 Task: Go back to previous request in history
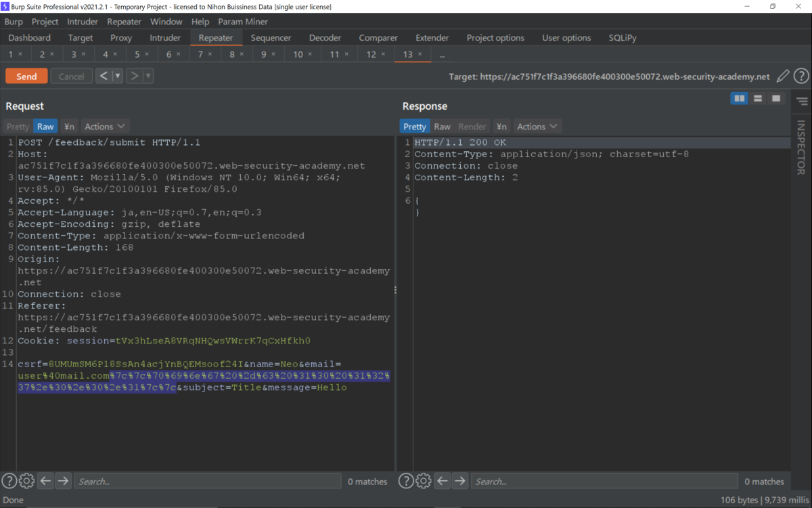tap(104, 76)
